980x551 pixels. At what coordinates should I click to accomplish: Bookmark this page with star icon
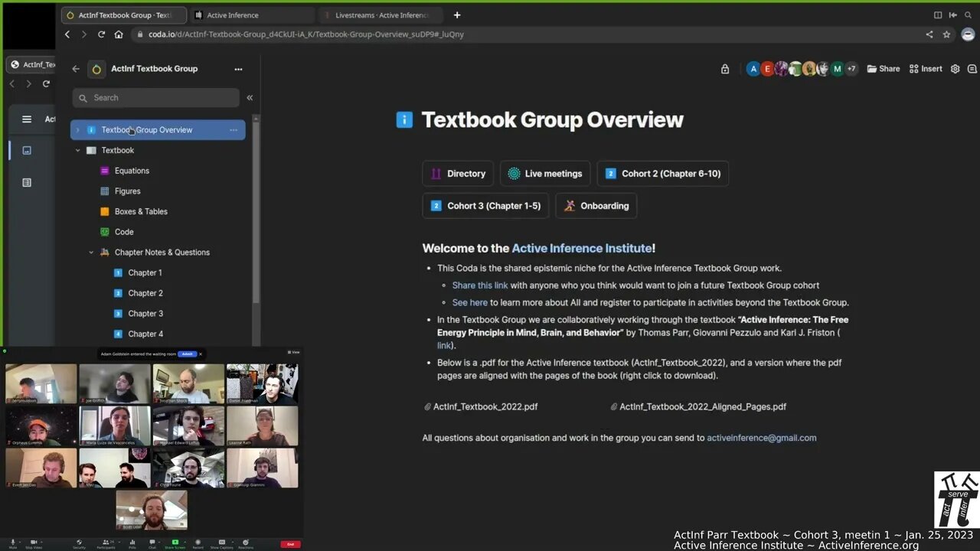click(947, 34)
